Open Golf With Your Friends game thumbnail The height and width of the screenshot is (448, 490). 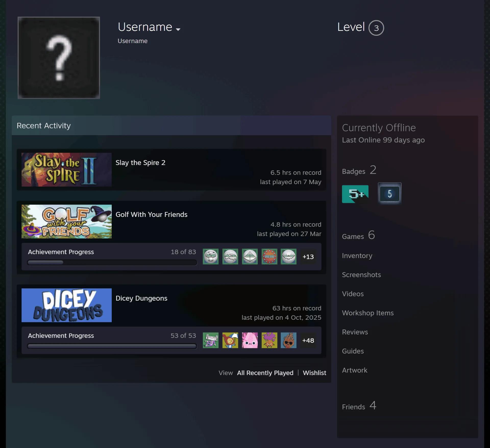(x=67, y=222)
